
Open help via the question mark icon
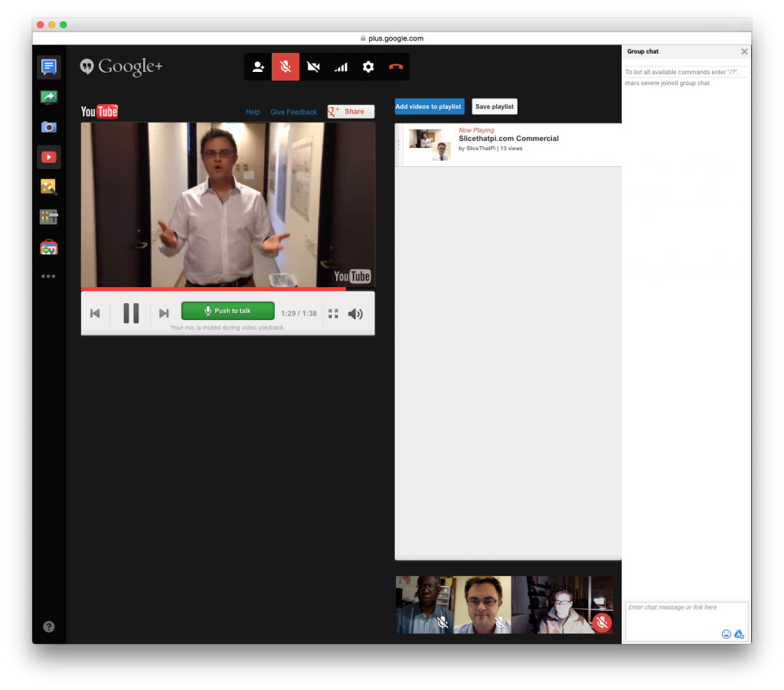pos(48,626)
